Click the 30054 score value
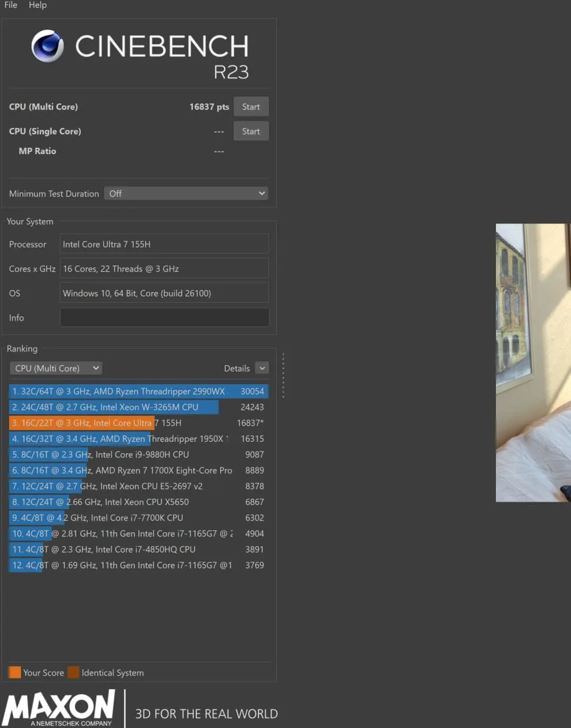Viewport: 571px width, 728px height. [x=252, y=391]
